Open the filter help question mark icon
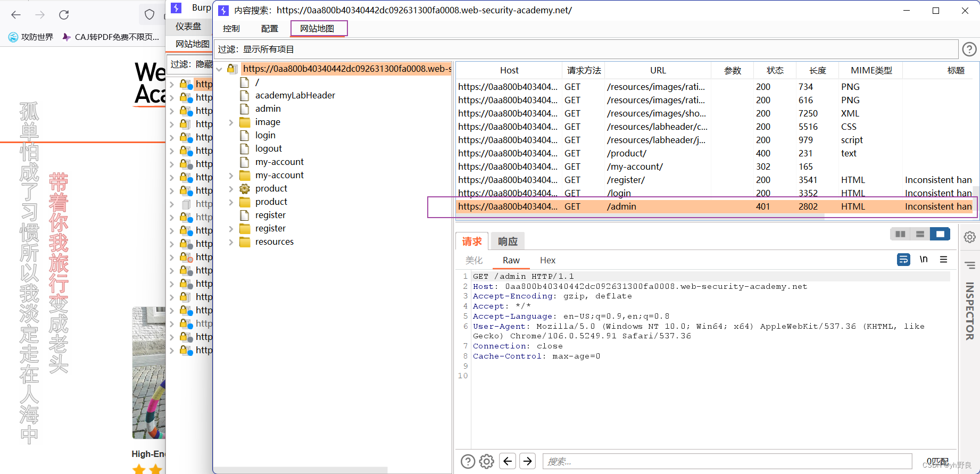Screen dimensions: 980x474 click(969, 49)
